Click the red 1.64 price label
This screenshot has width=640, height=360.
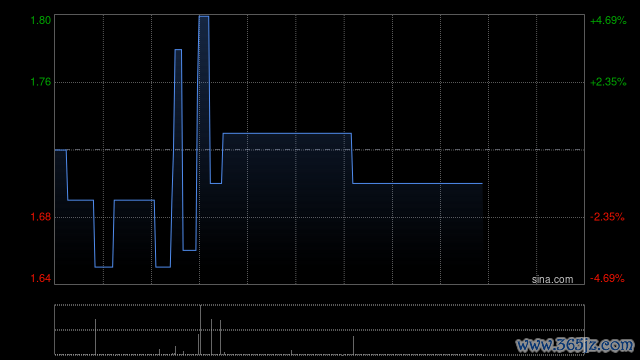(41, 278)
